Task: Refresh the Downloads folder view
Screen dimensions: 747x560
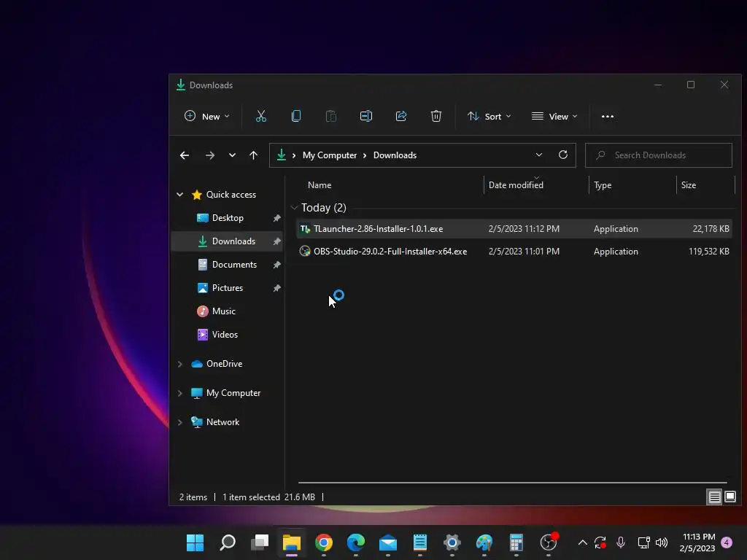Action: [562, 155]
